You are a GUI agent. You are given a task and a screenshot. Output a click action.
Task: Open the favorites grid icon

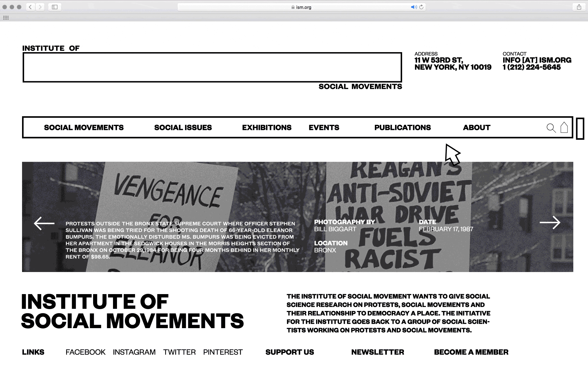click(x=6, y=18)
